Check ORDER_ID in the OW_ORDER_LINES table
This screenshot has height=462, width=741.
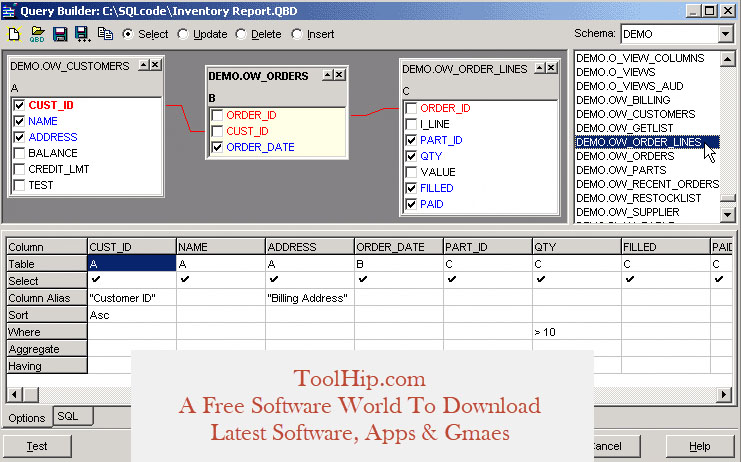click(411, 108)
